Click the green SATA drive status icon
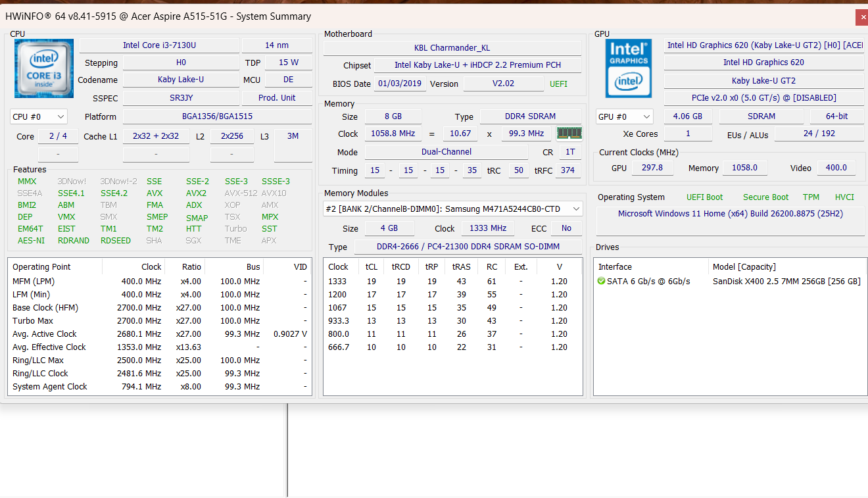 coord(602,281)
